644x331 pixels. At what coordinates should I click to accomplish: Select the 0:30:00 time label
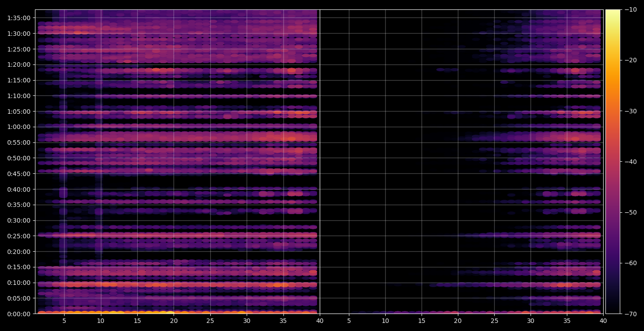point(19,220)
